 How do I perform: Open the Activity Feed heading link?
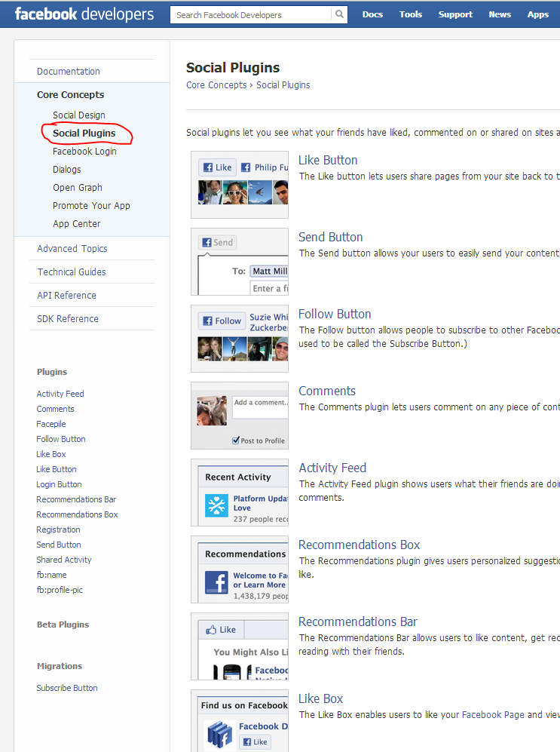332,468
